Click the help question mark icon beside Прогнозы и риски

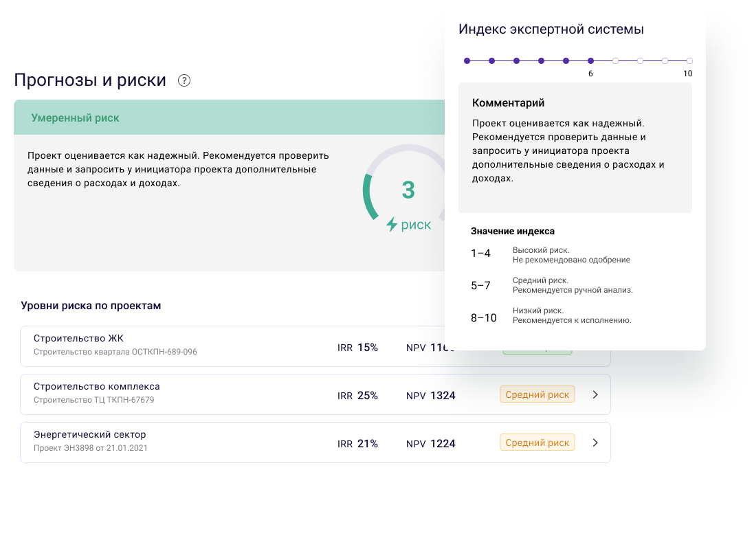[x=184, y=80]
